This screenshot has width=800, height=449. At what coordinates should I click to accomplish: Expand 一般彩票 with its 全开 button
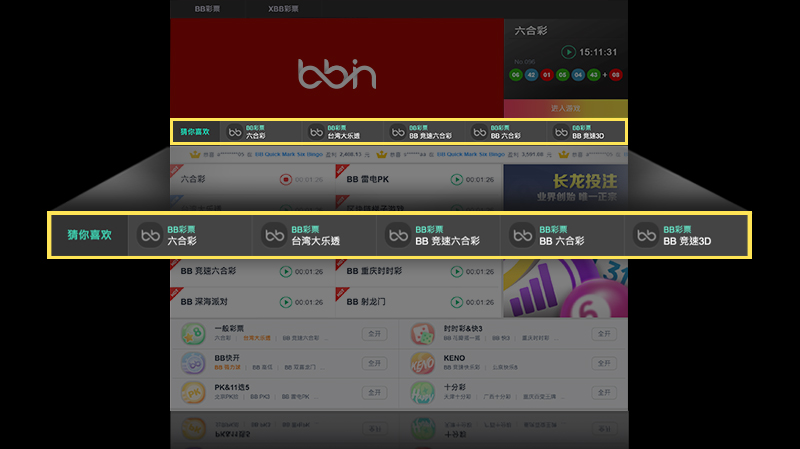(x=374, y=334)
